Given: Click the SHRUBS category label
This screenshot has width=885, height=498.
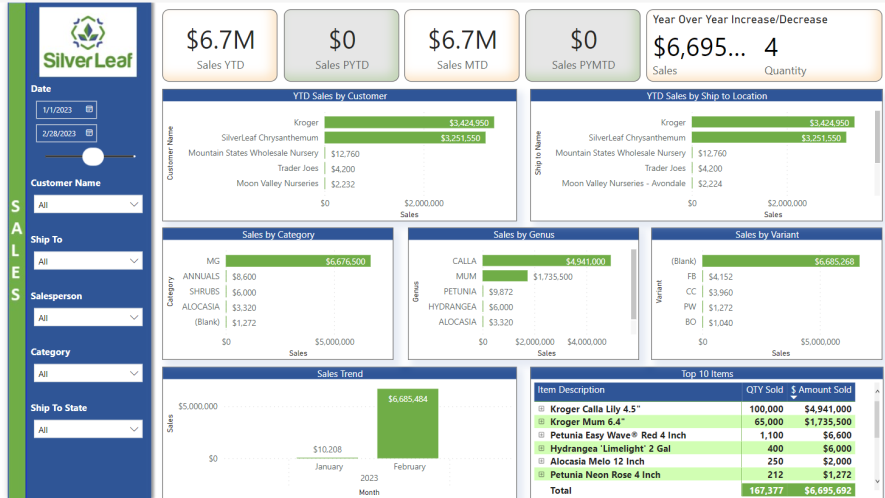Looking at the screenshot, I should [204, 291].
